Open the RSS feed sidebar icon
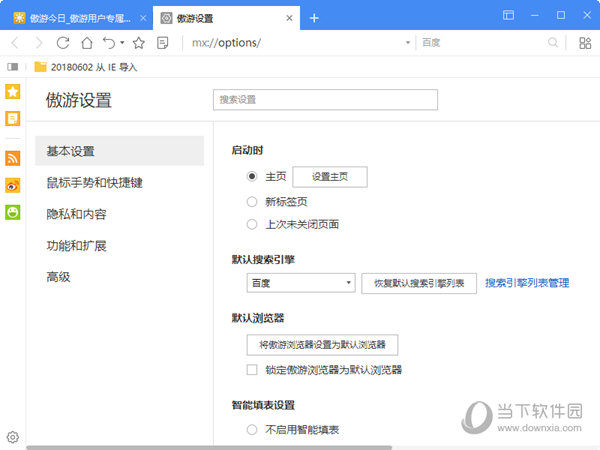This screenshot has height=450, width=600. (x=13, y=158)
